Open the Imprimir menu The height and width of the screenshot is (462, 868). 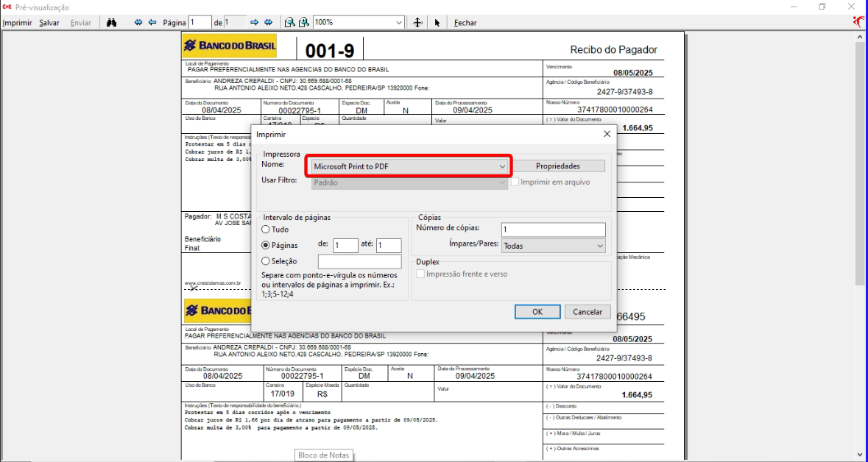pos(17,23)
